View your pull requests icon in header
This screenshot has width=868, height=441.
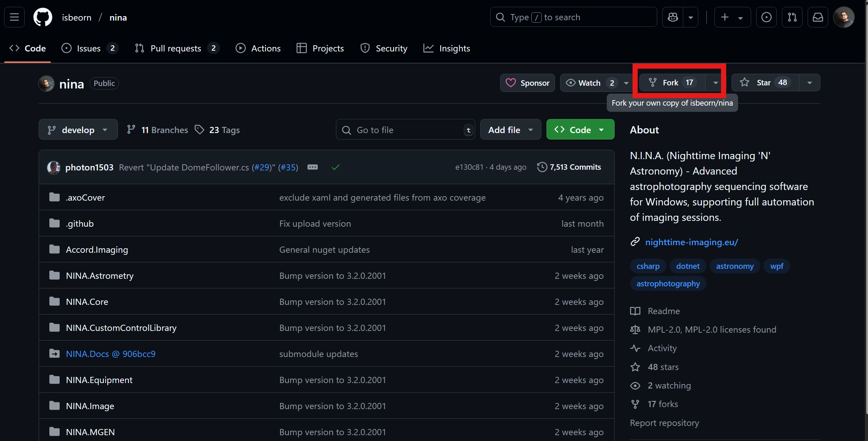coord(792,17)
